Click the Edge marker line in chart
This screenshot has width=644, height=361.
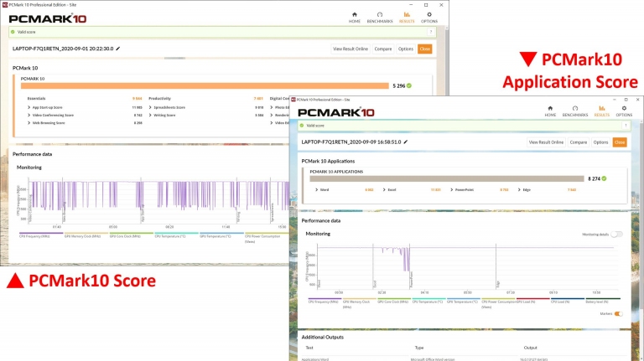(x=496, y=266)
